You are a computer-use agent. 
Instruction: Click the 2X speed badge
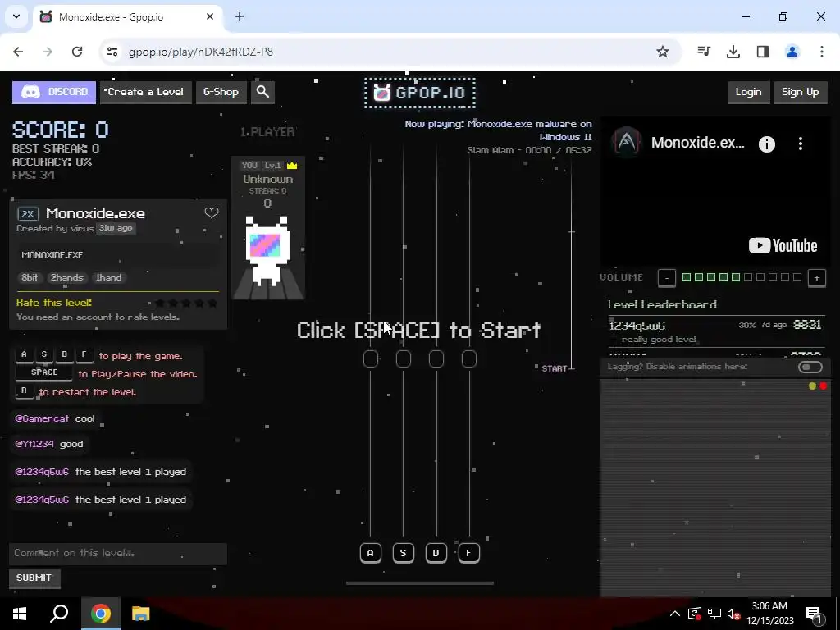28,214
